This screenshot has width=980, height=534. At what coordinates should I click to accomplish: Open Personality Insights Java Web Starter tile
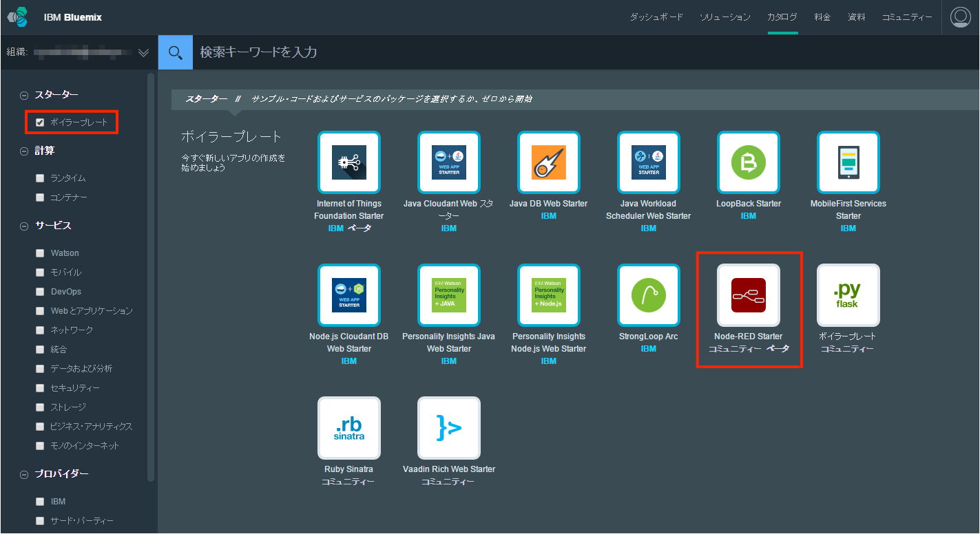tap(449, 295)
